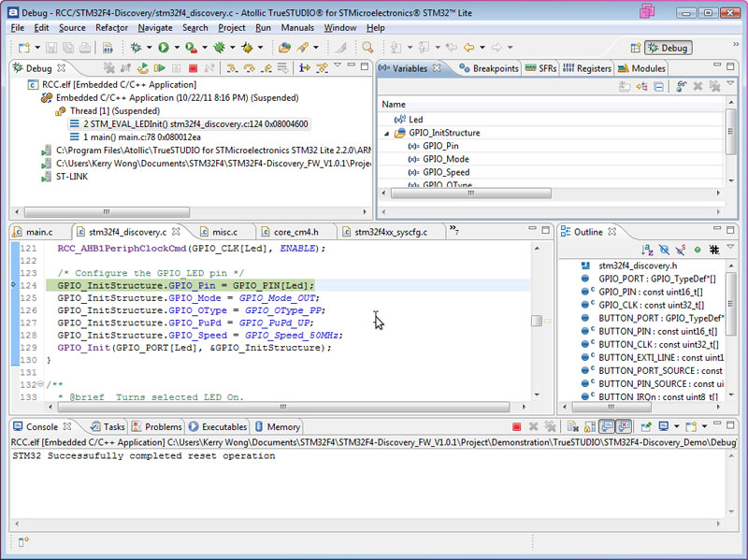The image size is (748, 560).
Task: Click the Search magnifier icon in main toolbar
Action: coord(368,48)
